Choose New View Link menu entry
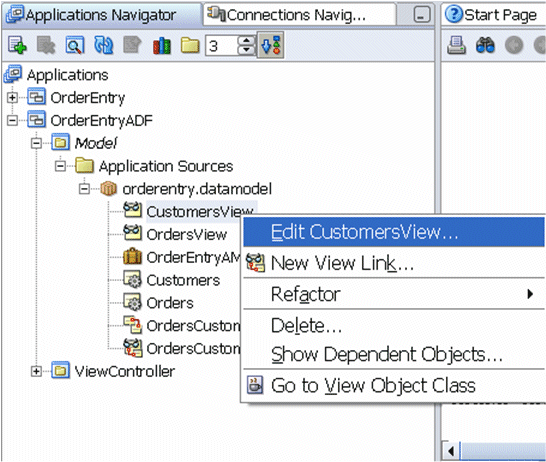The width and height of the screenshot is (546, 462). [393, 263]
